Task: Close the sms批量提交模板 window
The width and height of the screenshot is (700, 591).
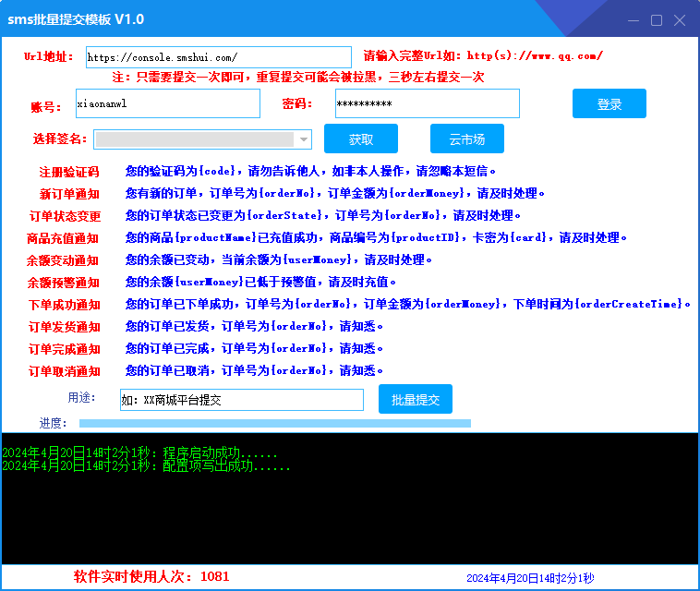Action: coord(680,19)
